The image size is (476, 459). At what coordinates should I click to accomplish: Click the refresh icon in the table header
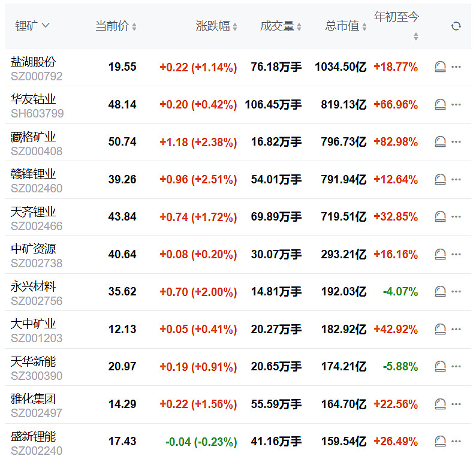(456, 26)
